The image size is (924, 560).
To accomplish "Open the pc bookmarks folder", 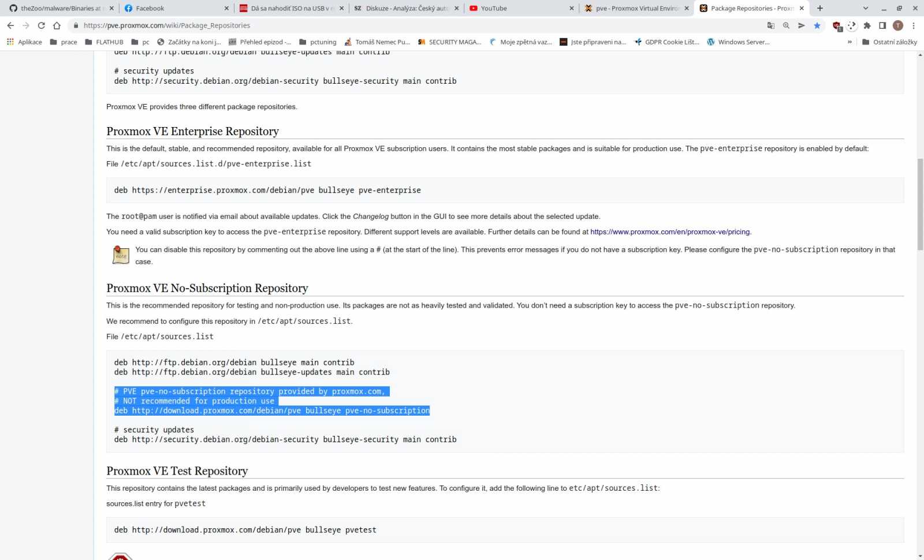I will [x=140, y=42].
